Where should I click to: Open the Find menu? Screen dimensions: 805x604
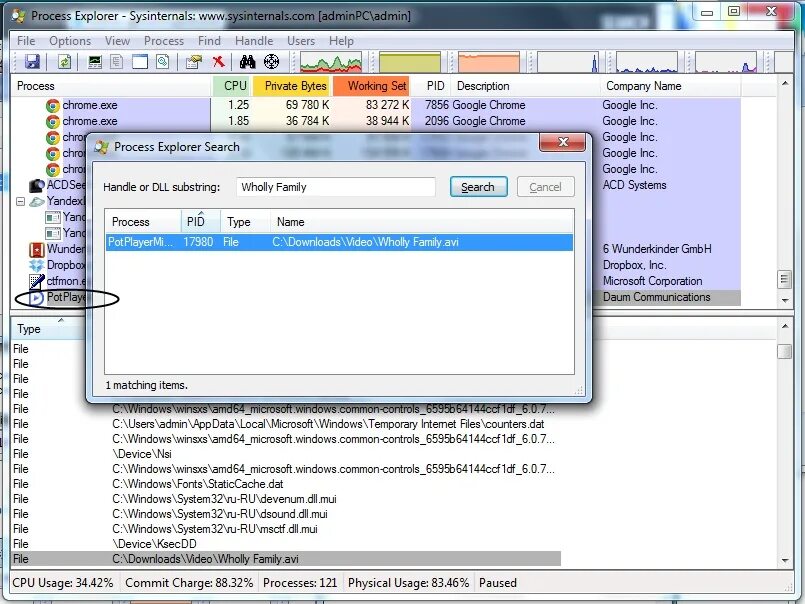(x=209, y=41)
